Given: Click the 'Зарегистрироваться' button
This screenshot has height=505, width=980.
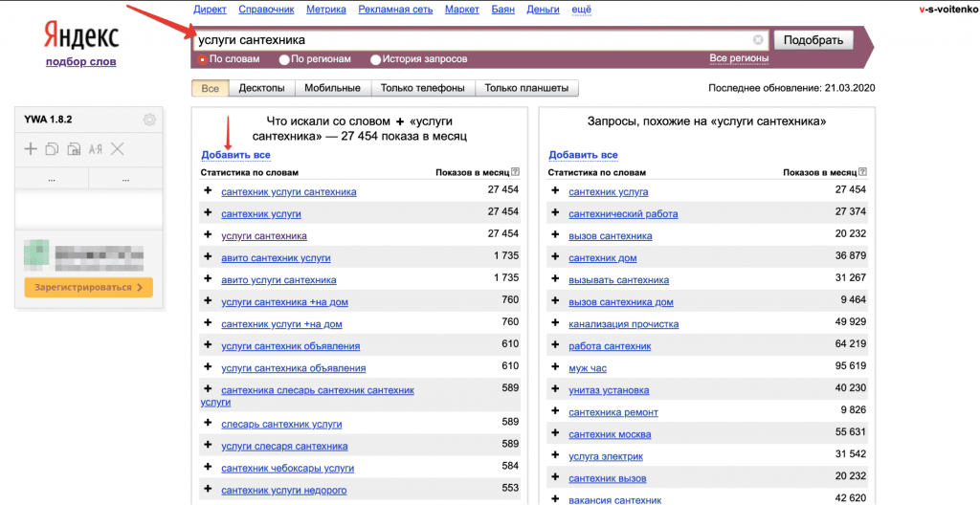Looking at the screenshot, I should click(89, 287).
